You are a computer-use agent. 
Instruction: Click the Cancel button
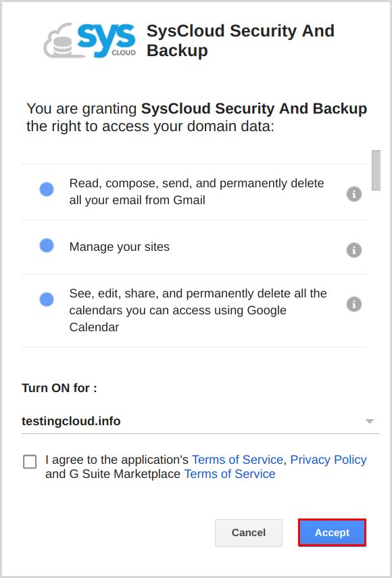coord(249,533)
